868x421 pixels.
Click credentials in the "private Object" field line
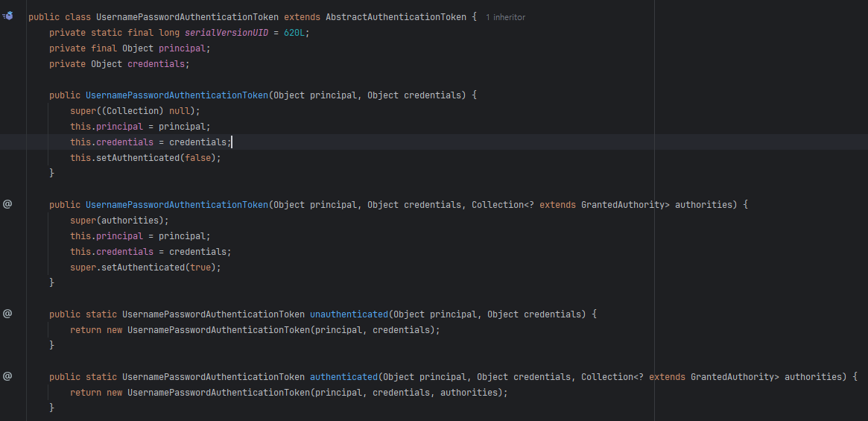[156, 63]
